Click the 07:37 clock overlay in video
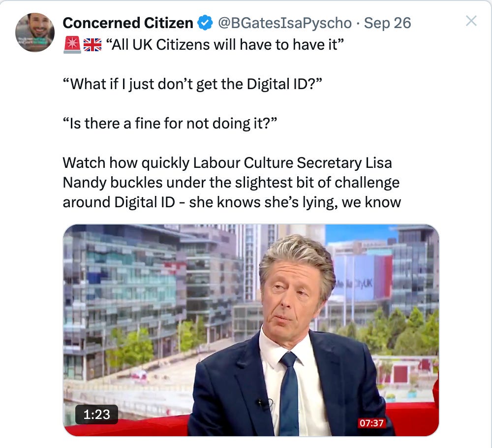The height and width of the screenshot is (448, 492). click(371, 423)
